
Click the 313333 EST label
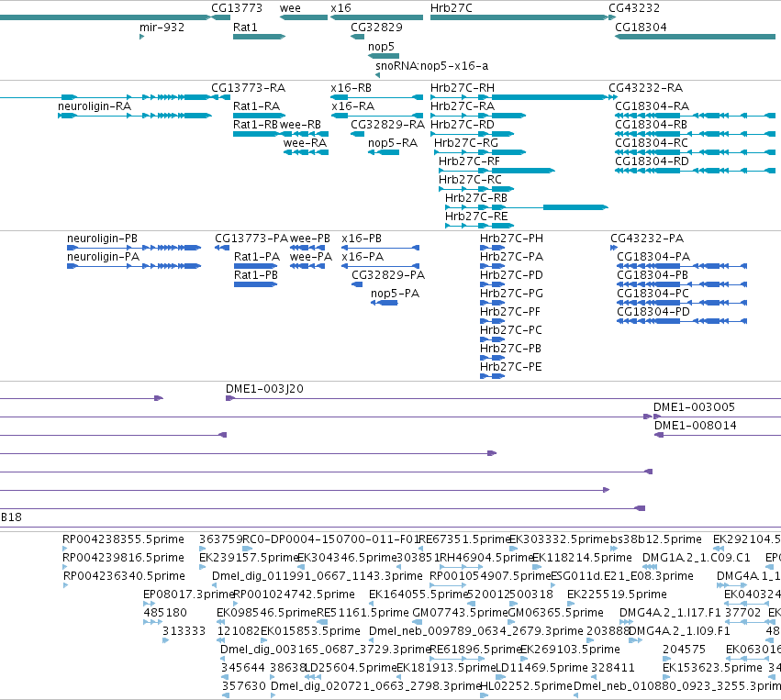click(184, 632)
